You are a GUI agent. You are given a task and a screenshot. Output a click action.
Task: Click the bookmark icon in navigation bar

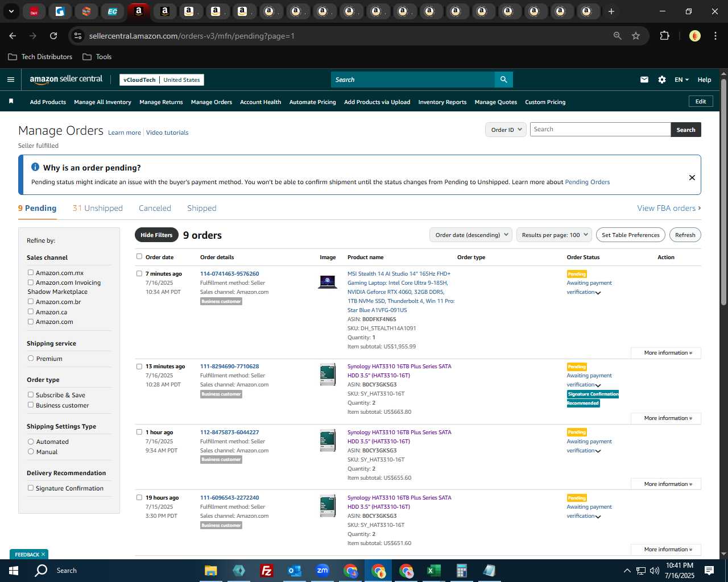point(11,101)
